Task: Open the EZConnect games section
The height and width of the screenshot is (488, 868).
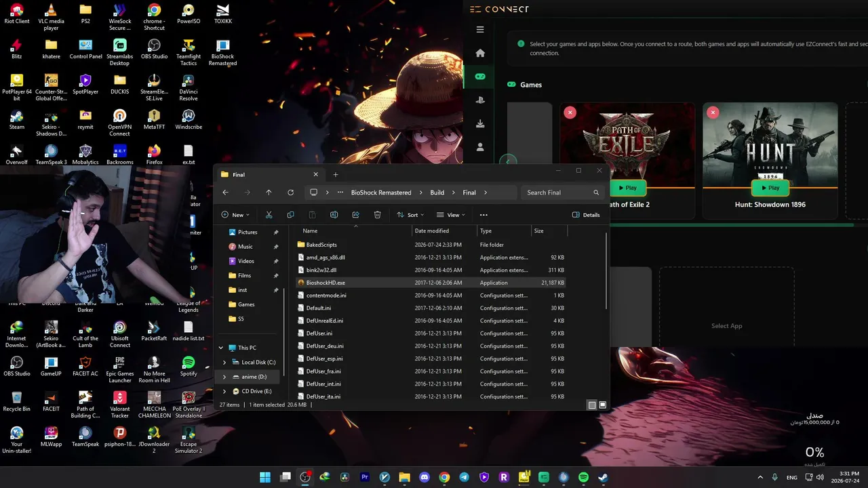Action: coord(480,77)
